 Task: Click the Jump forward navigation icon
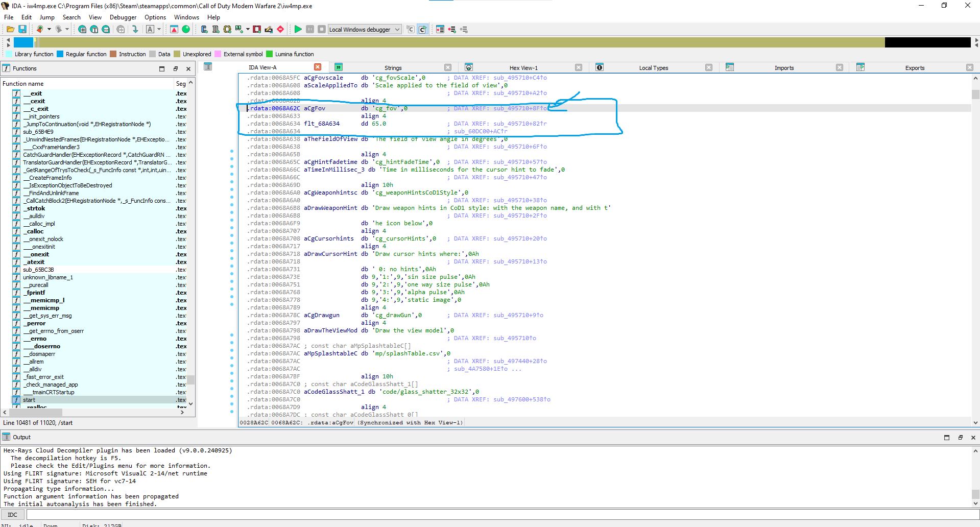59,29
